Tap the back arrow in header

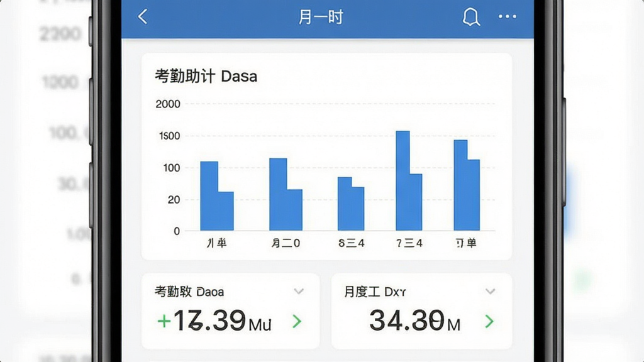pyautogui.click(x=143, y=17)
